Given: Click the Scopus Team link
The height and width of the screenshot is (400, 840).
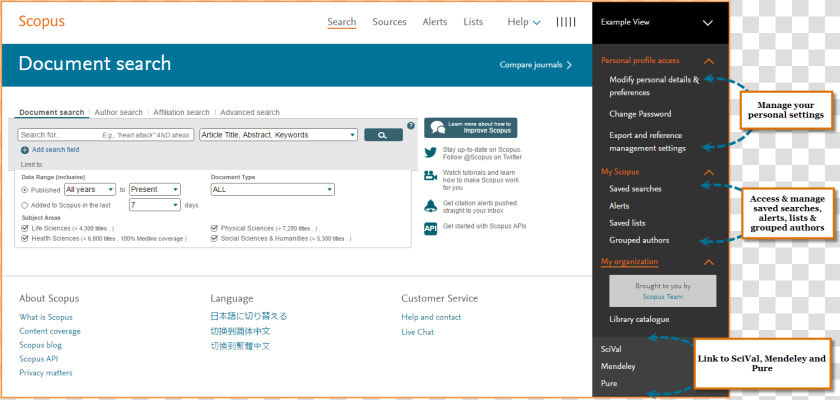Looking at the screenshot, I should (x=663, y=296).
